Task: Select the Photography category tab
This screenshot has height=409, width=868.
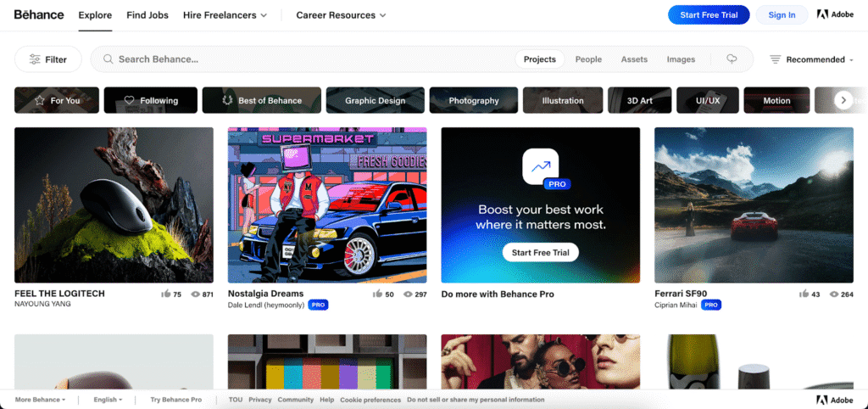Action: click(x=474, y=100)
